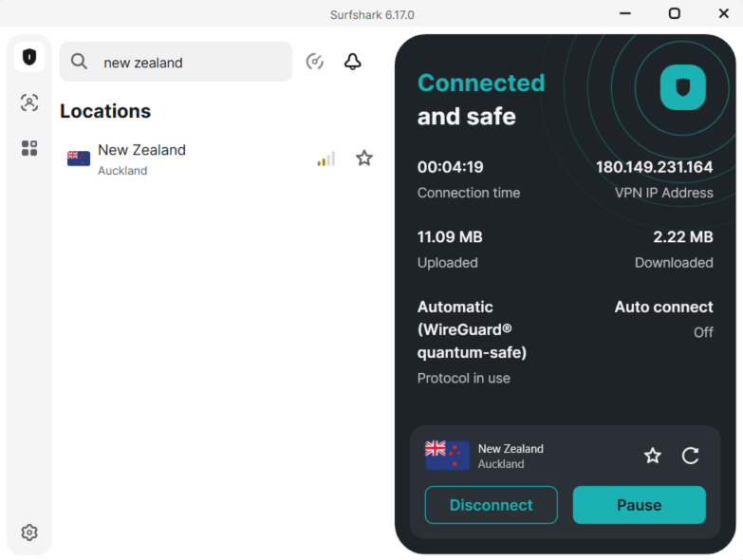Open the speed test gauge icon
The height and width of the screenshot is (560, 743).
pos(315,62)
